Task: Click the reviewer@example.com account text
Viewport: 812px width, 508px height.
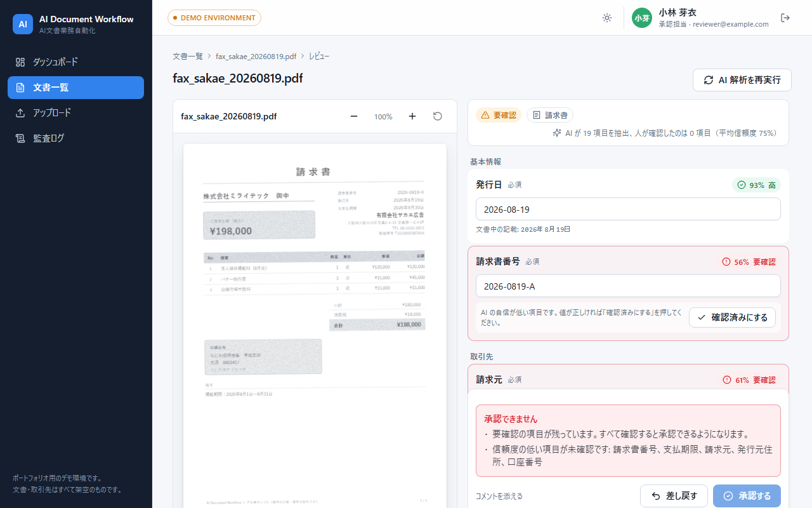Action: tap(731, 24)
